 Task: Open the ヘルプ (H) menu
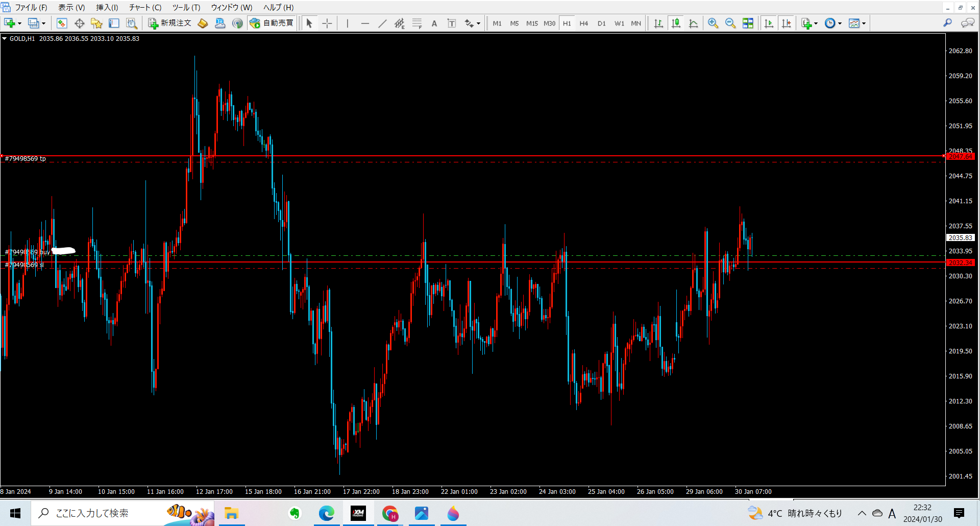point(278,7)
